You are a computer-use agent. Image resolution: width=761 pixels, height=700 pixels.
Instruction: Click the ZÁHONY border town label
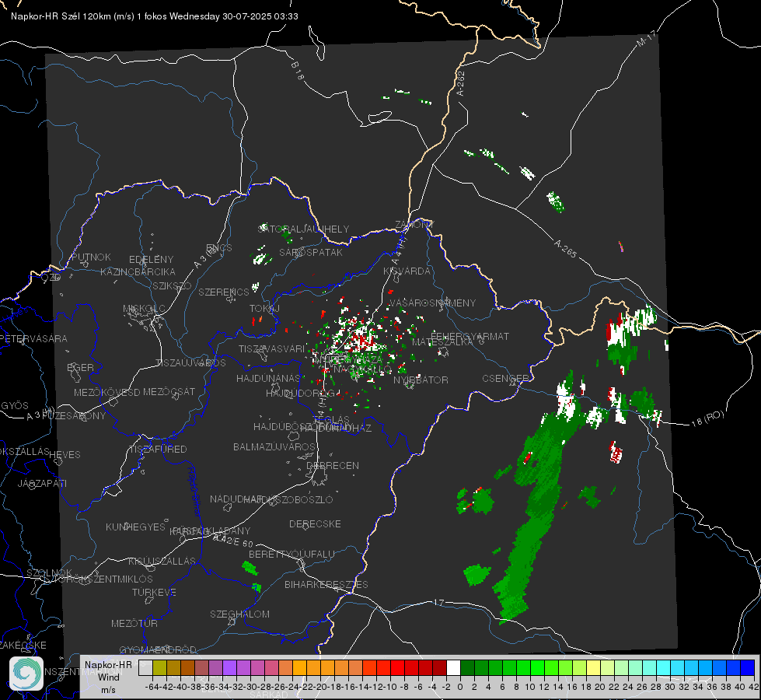click(x=414, y=225)
